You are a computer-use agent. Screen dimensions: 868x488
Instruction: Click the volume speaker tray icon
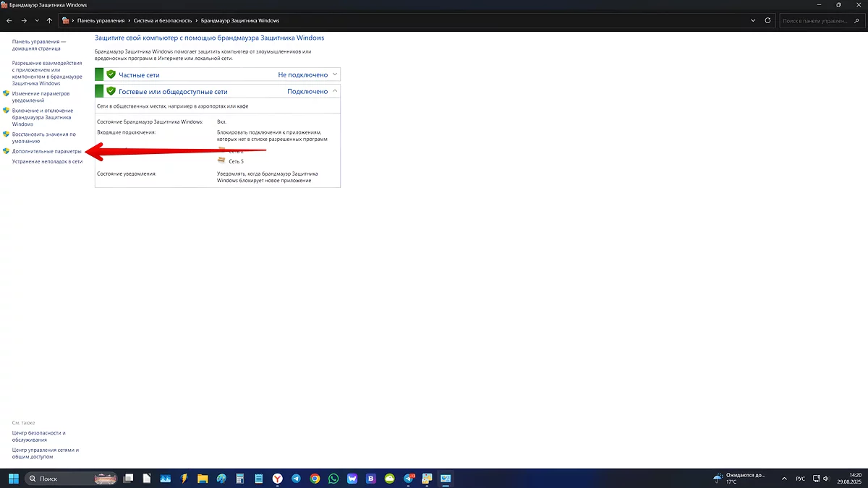[x=826, y=479]
